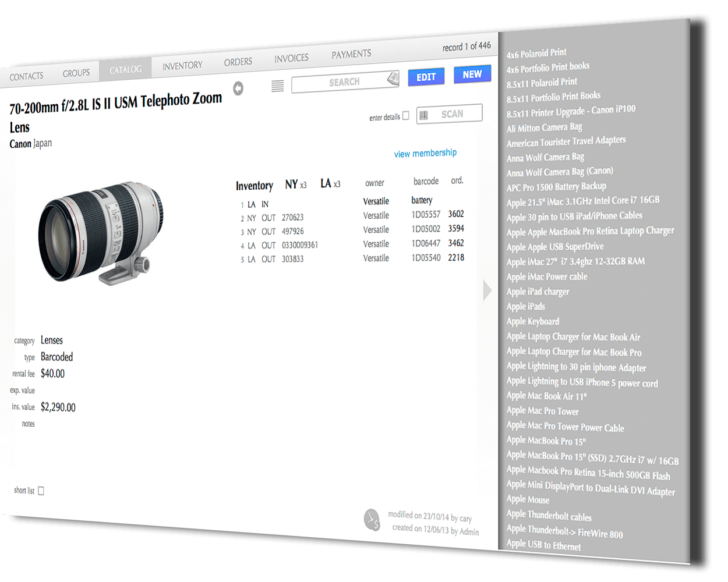
Task: Select Apple iPads in list
Action: [x=525, y=306]
